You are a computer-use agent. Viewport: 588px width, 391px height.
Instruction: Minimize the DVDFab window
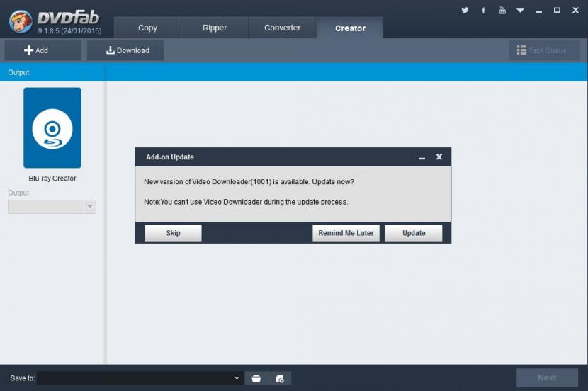coord(538,11)
